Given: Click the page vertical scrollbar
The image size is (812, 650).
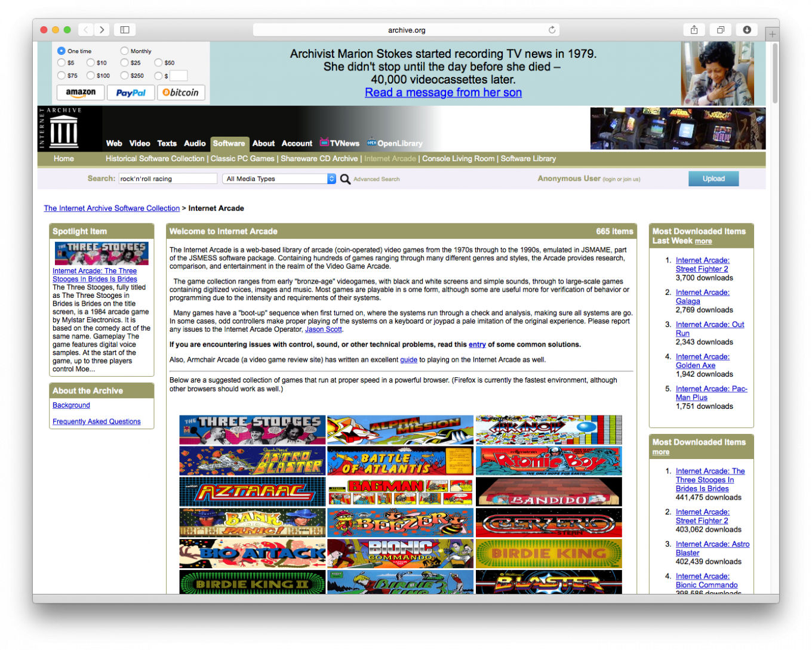Looking at the screenshot, I should point(774,72).
